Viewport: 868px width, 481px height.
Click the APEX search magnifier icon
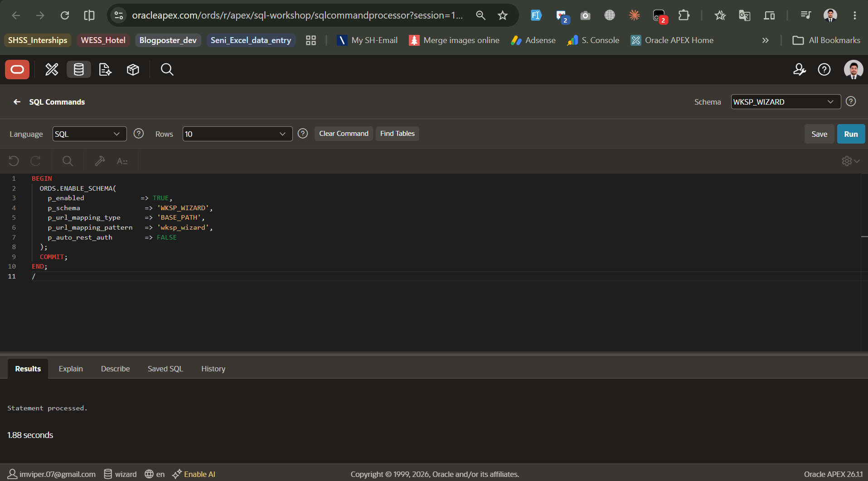click(167, 69)
